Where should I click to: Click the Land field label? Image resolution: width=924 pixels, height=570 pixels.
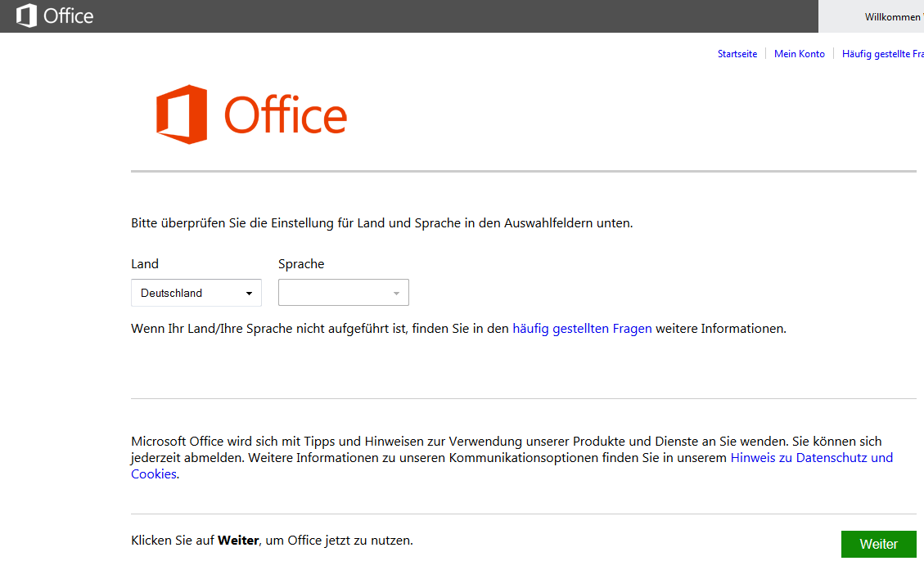(x=145, y=264)
